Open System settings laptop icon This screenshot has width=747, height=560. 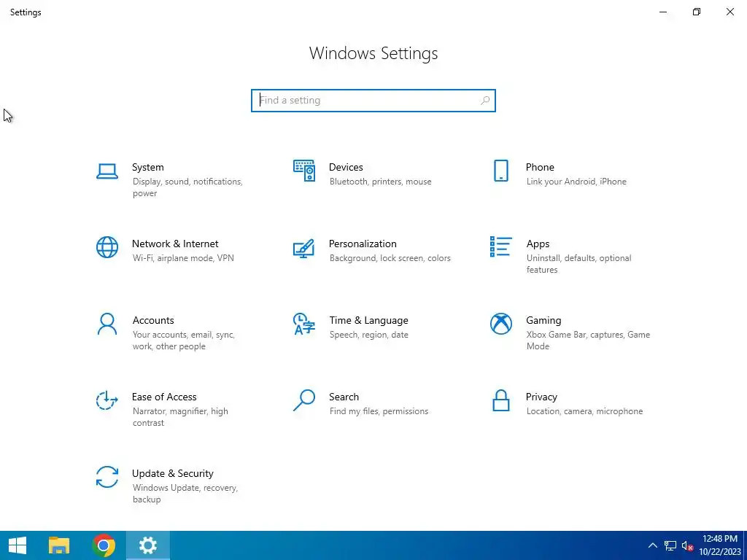(x=107, y=171)
